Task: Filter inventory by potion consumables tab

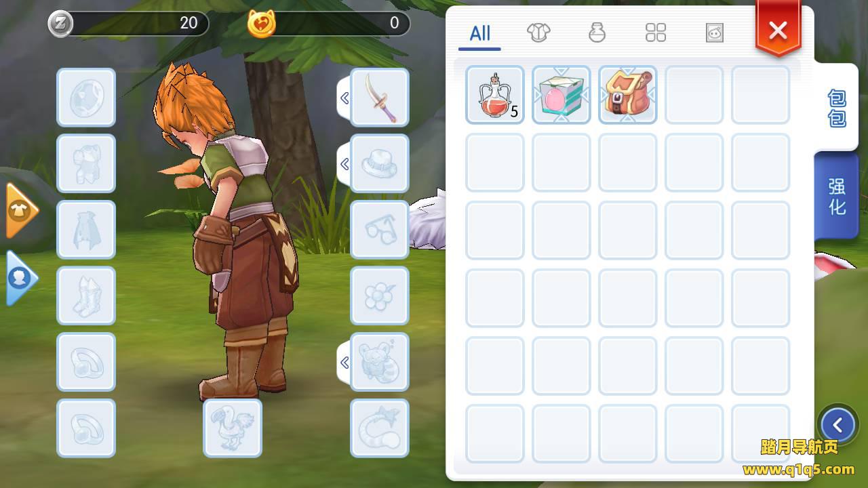Action: tap(597, 33)
